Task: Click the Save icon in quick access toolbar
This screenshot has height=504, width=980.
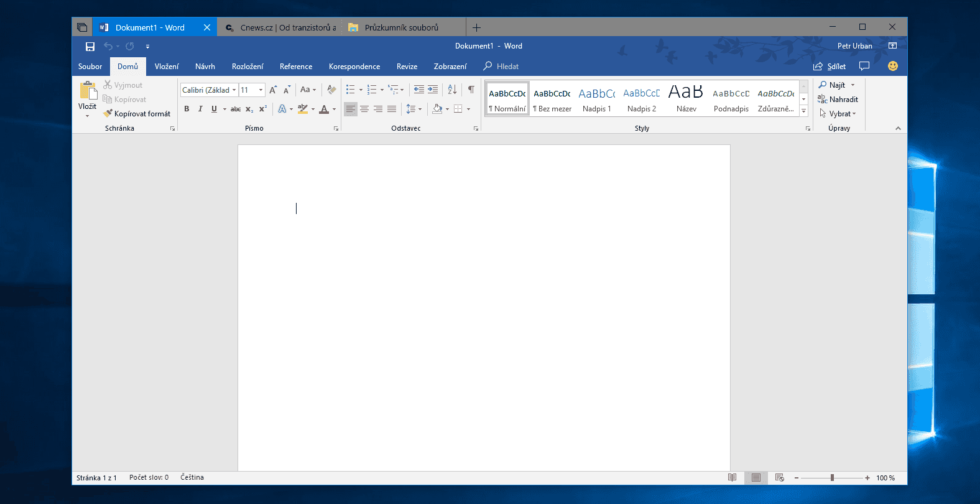Action: click(x=90, y=46)
